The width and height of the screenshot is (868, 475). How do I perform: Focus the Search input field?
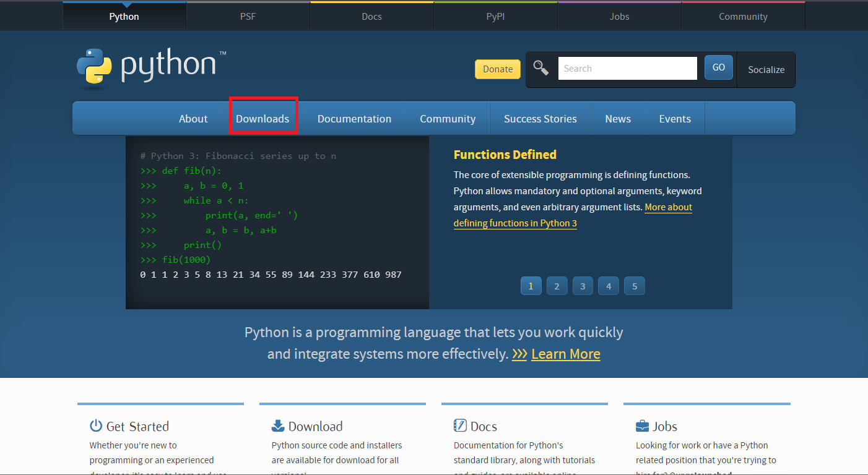click(x=628, y=68)
